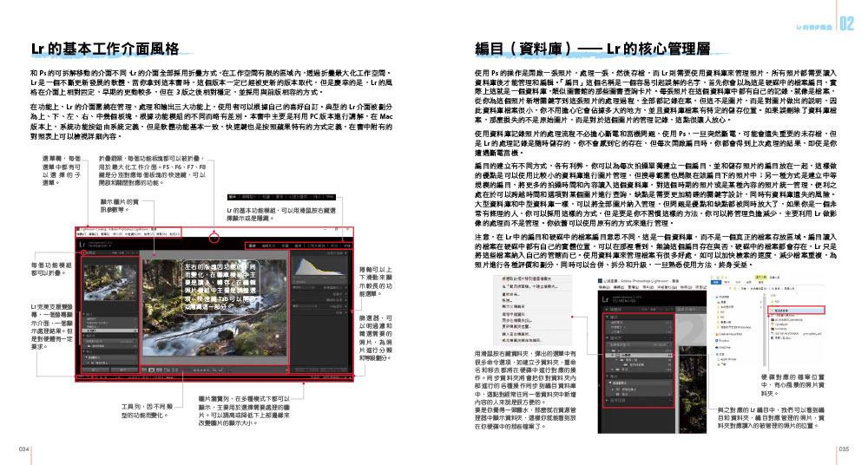Select Grid view icon in left Lightroom toolbar

pos(144,370)
